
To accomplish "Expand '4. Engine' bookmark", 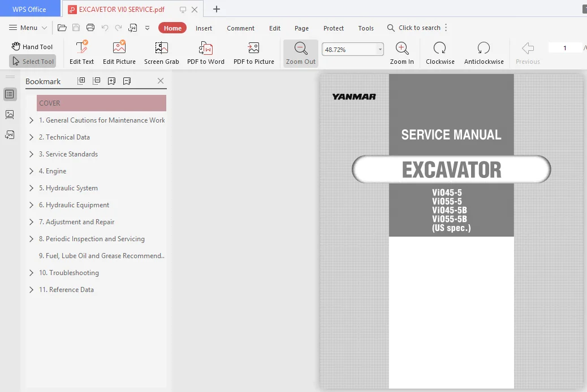I will coord(32,171).
